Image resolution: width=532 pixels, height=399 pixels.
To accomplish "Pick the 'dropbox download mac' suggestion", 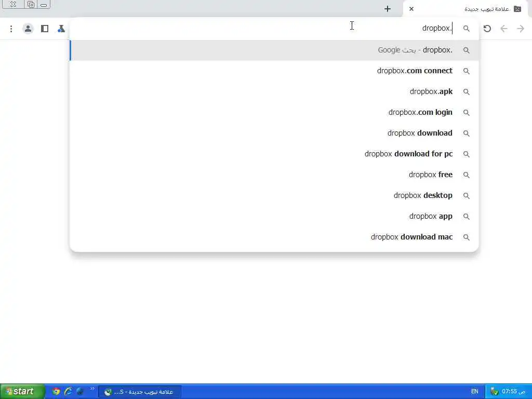I will tap(274, 237).
